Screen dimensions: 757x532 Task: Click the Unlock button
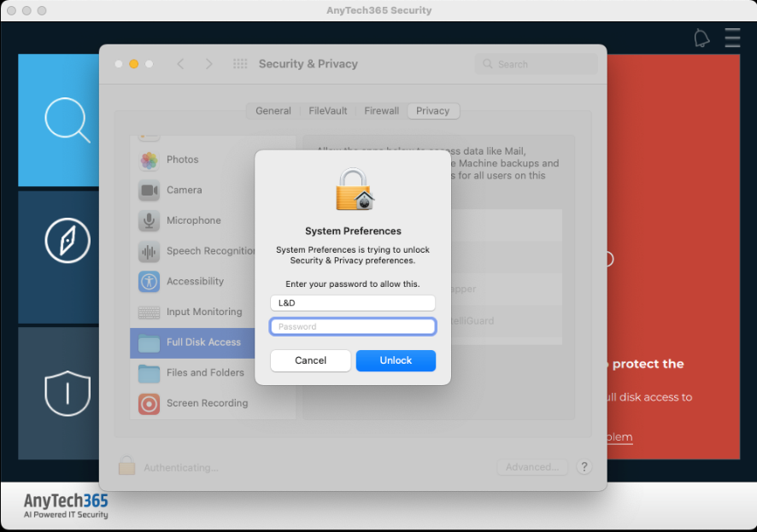tap(396, 360)
